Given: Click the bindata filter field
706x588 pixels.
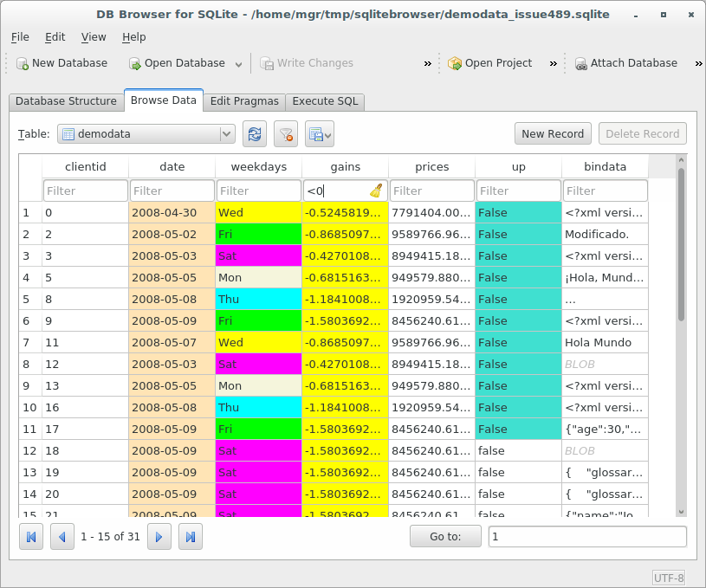Looking at the screenshot, I should 606,191.
